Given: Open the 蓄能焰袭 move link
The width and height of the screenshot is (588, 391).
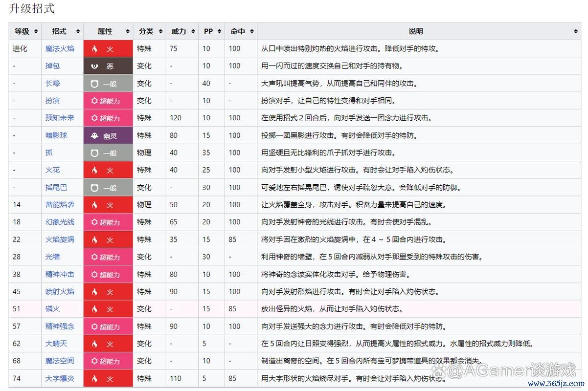Looking at the screenshot, I should [60, 205].
